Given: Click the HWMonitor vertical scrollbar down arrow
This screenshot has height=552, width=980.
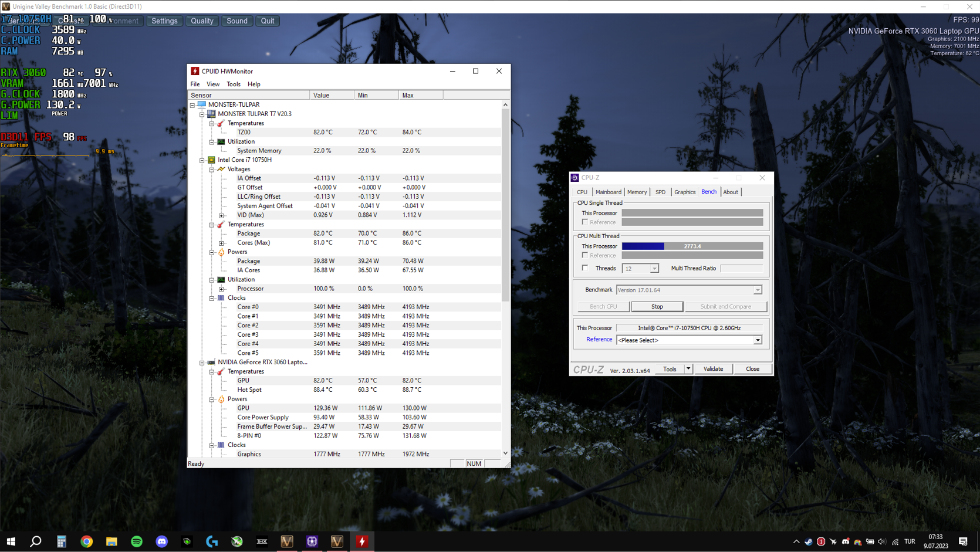Looking at the screenshot, I should pyautogui.click(x=505, y=453).
